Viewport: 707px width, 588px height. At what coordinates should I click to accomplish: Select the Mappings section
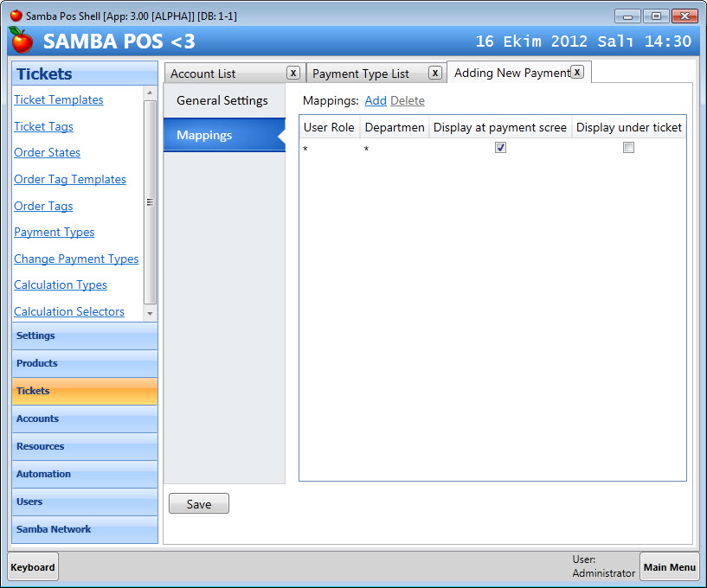(224, 135)
